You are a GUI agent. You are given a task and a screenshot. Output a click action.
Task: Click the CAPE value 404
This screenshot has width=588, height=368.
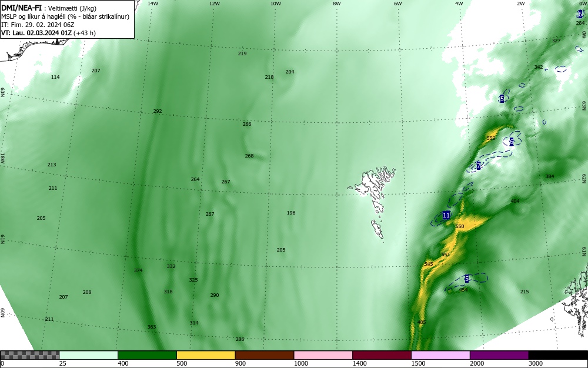(515, 201)
